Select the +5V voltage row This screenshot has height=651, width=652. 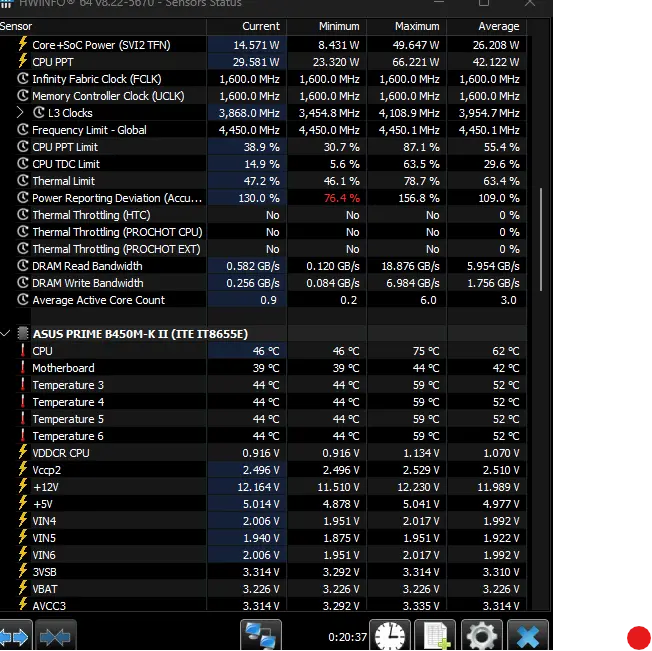tap(263, 504)
